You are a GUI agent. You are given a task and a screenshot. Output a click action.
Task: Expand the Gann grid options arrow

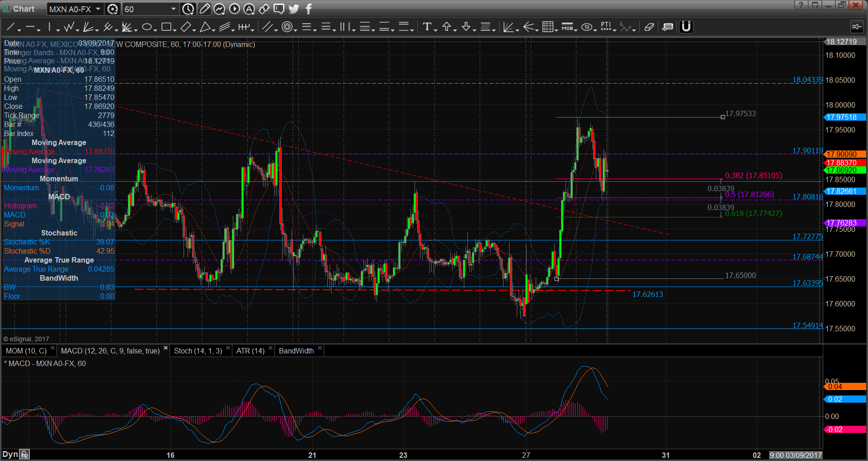[556, 30]
